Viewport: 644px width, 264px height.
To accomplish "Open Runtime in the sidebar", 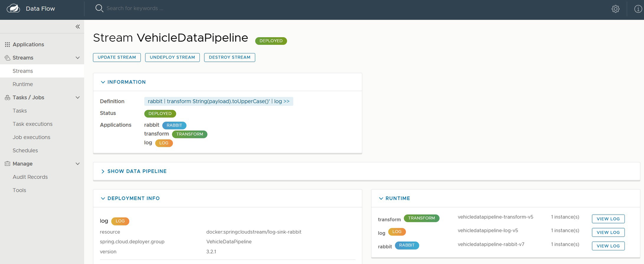I will (x=23, y=84).
